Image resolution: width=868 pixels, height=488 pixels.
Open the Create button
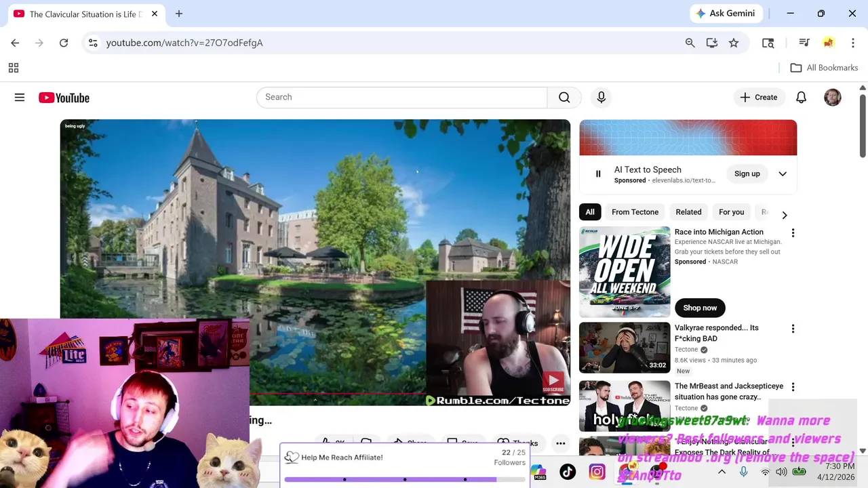click(x=759, y=98)
